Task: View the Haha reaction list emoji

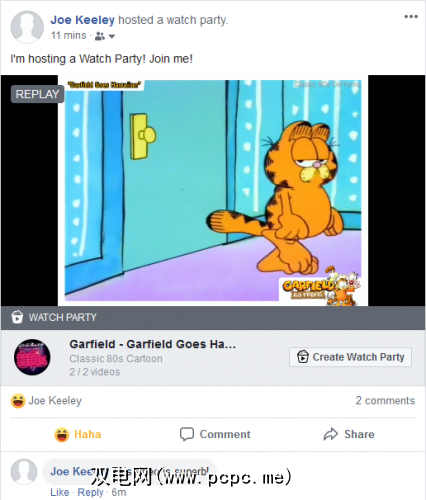Action: pyautogui.click(x=18, y=401)
